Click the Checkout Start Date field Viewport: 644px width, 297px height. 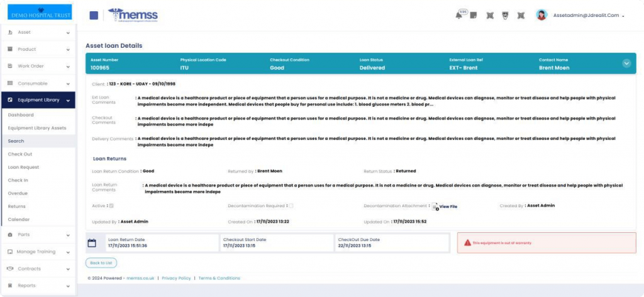click(x=277, y=243)
